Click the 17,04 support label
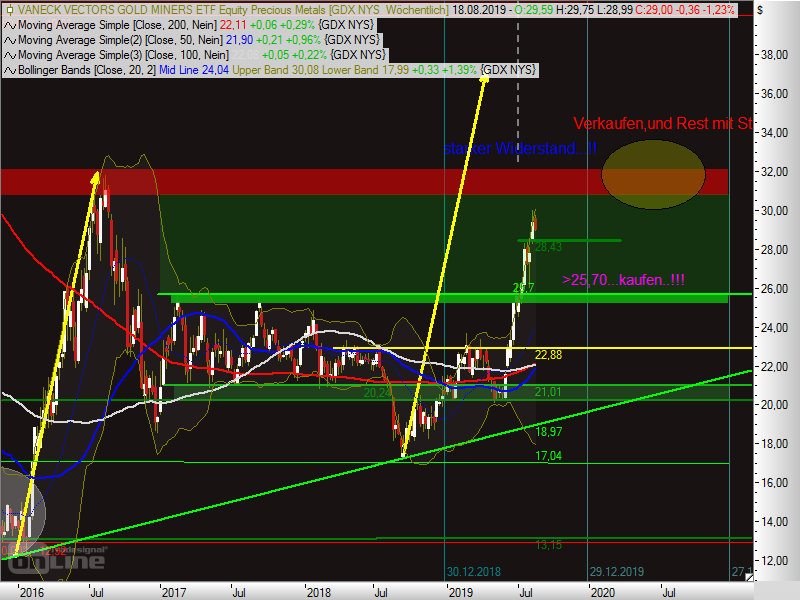Image resolution: width=800 pixels, height=600 pixels. click(x=548, y=456)
